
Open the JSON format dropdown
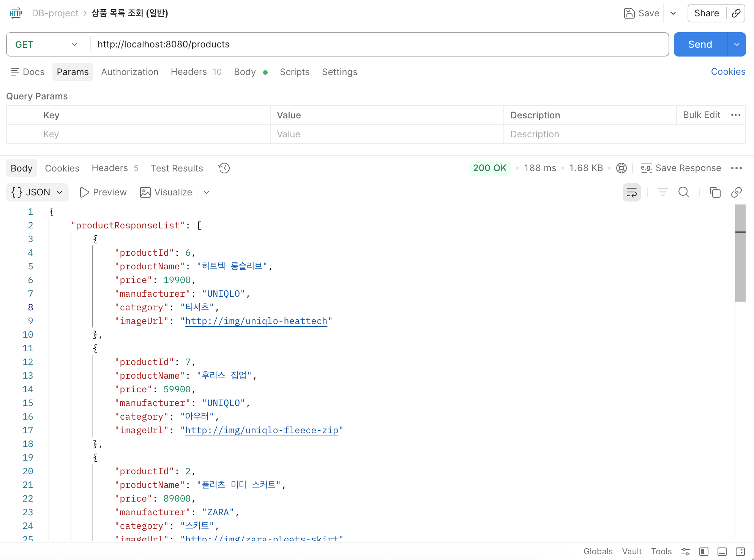pos(37,192)
